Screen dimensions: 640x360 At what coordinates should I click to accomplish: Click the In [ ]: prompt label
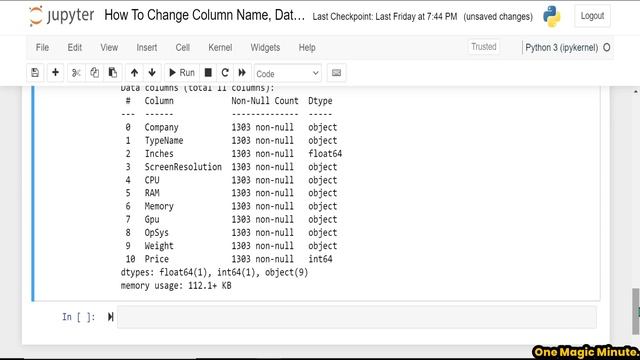coord(78,317)
